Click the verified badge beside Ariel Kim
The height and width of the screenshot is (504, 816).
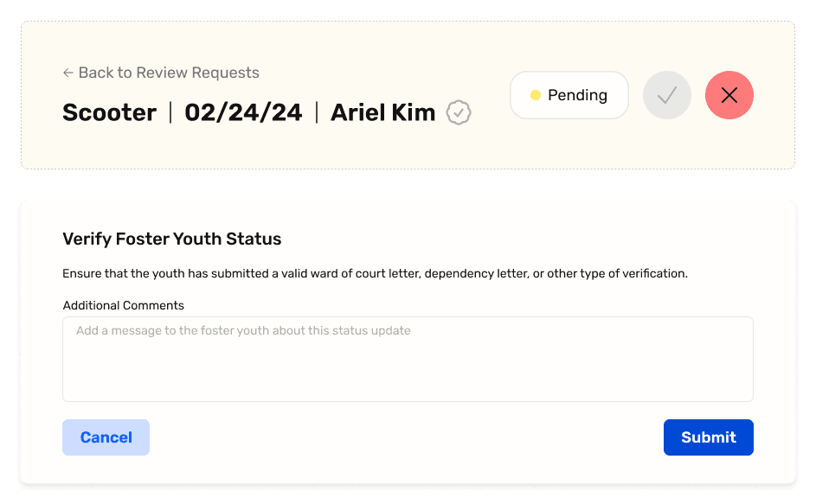pyautogui.click(x=459, y=112)
